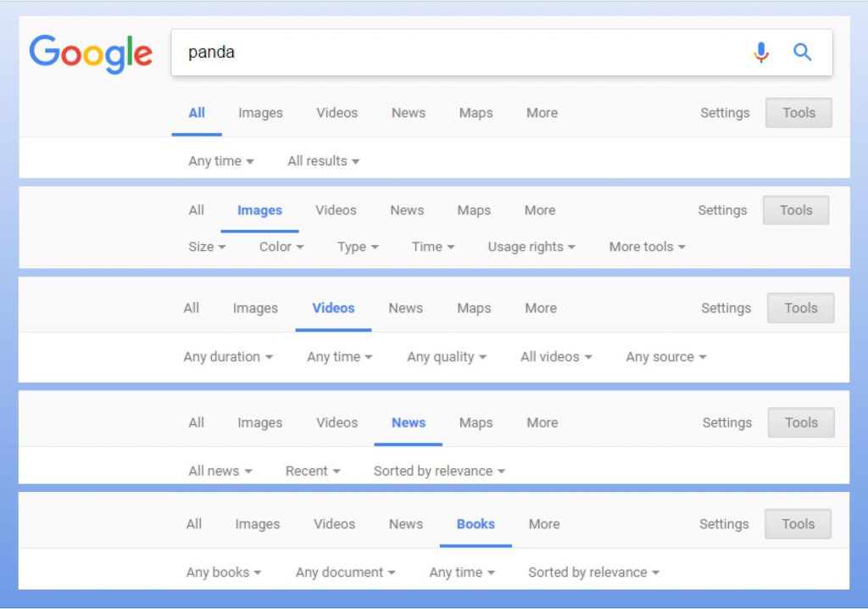Open the Any document dropdown

tap(346, 573)
